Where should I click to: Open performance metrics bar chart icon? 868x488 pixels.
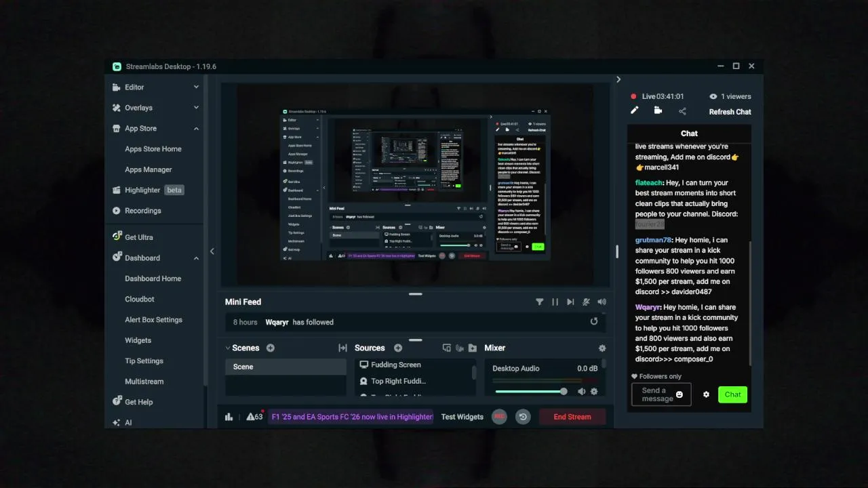tap(229, 417)
